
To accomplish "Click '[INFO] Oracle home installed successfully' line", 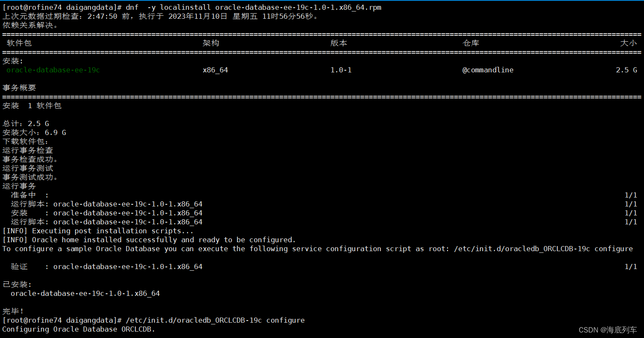I will [x=149, y=240].
